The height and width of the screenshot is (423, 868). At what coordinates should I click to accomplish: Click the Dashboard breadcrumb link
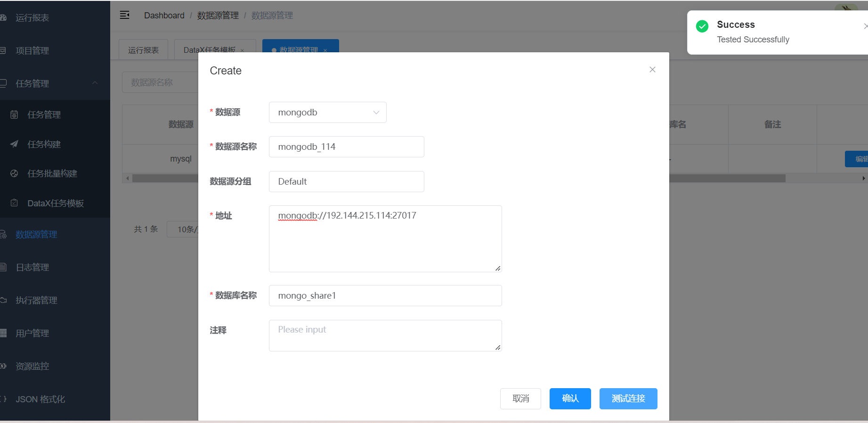click(x=164, y=16)
